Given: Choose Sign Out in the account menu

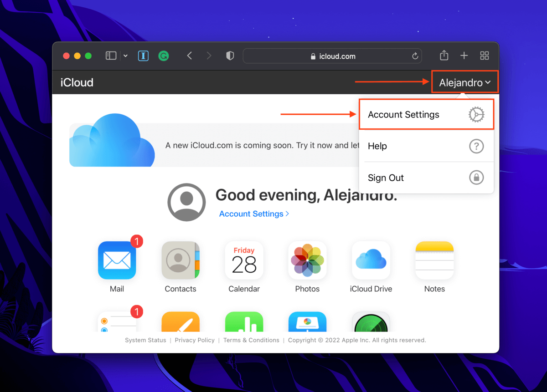Looking at the screenshot, I should point(426,178).
